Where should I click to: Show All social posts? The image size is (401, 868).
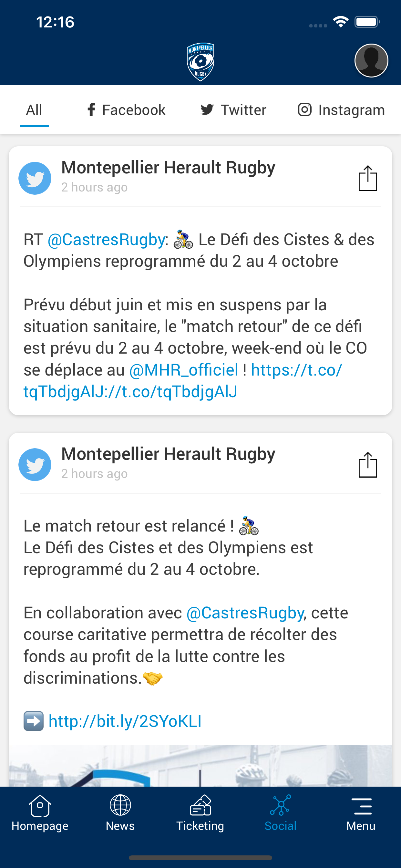click(34, 110)
